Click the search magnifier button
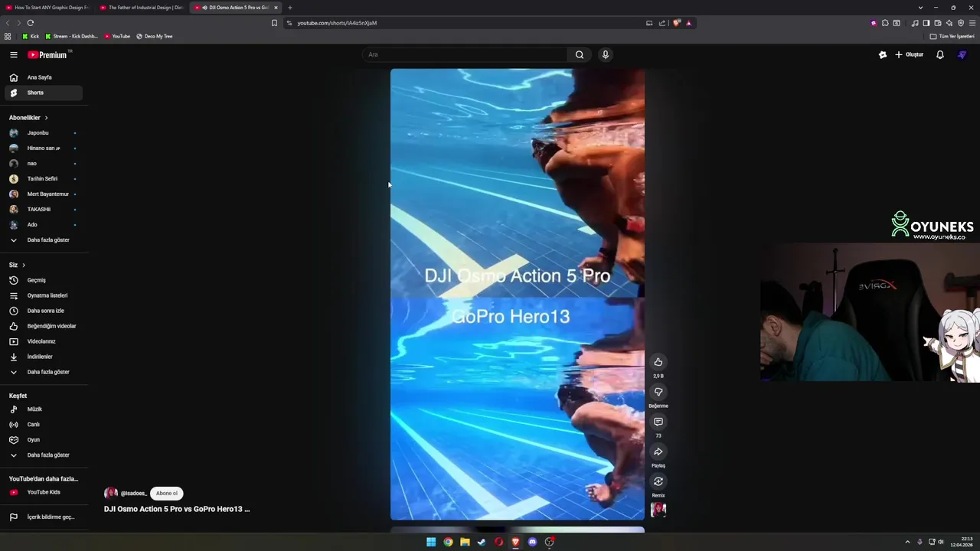 (x=580, y=54)
